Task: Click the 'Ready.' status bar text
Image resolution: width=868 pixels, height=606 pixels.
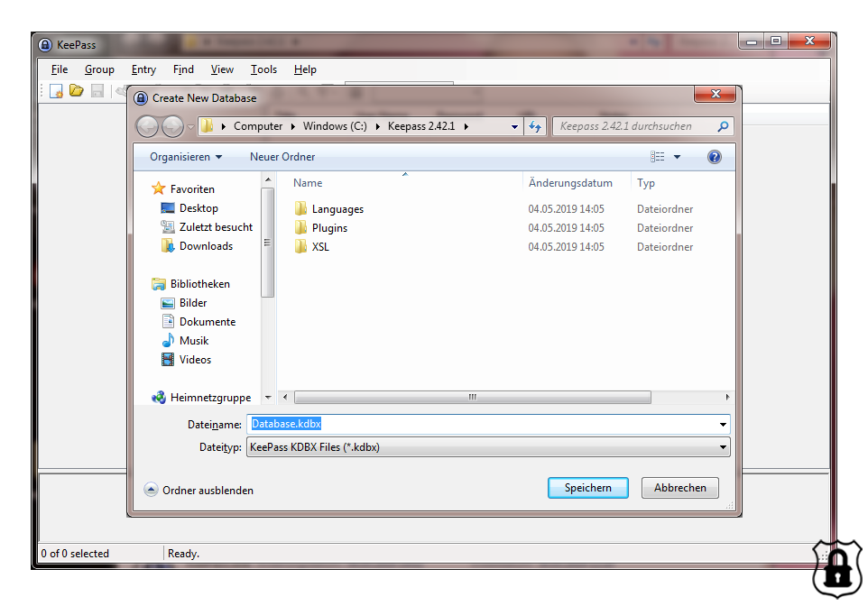Action: (x=183, y=554)
